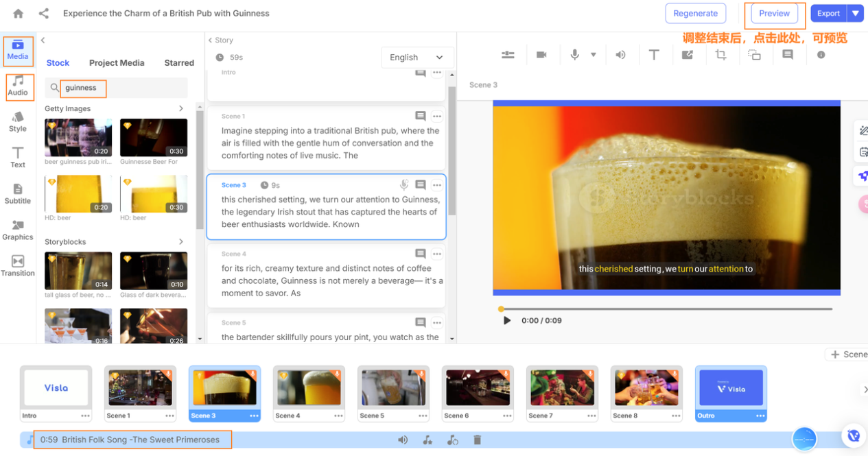Toggle background music track volume

coord(403,440)
